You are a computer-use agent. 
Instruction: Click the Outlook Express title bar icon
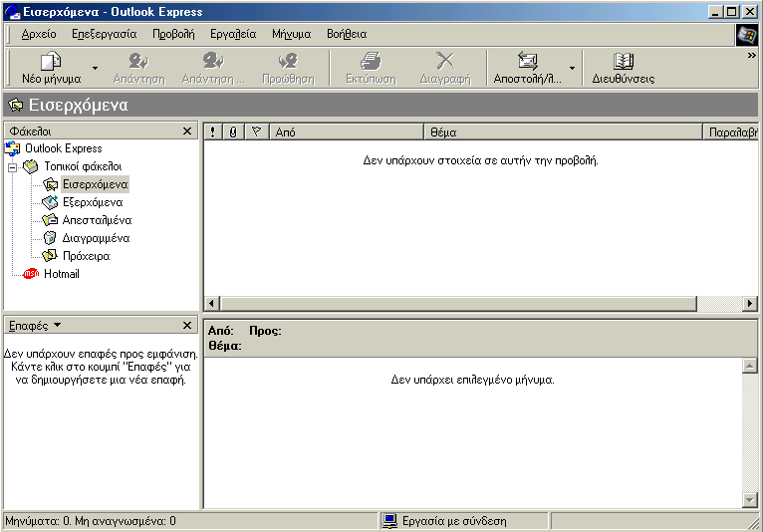click(x=13, y=12)
